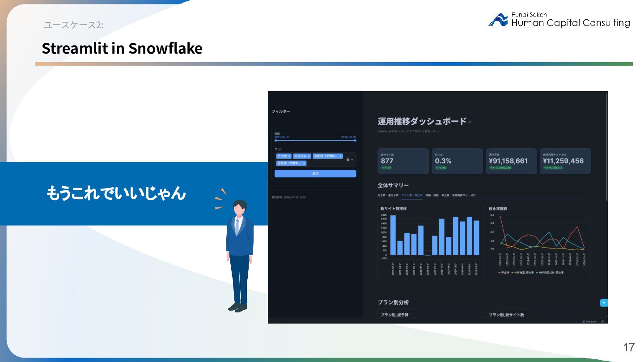Viewport: 644px width, 362px height.
Task: Remove the second-row 全配信 plan tag
Action: [x=304, y=163]
